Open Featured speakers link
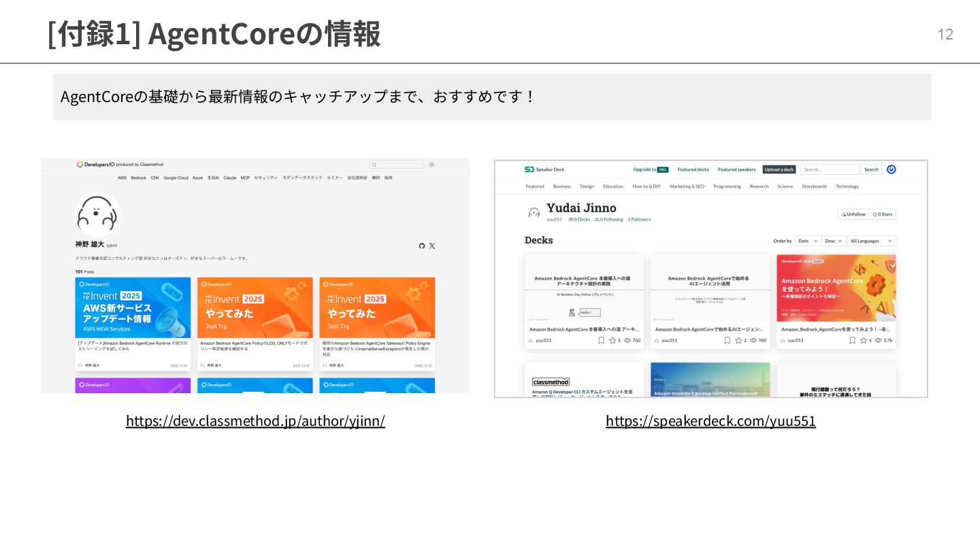980x551 pixels. [736, 169]
